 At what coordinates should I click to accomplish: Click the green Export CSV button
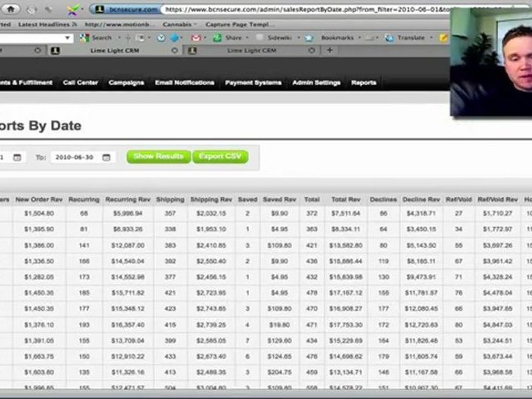(220, 157)
